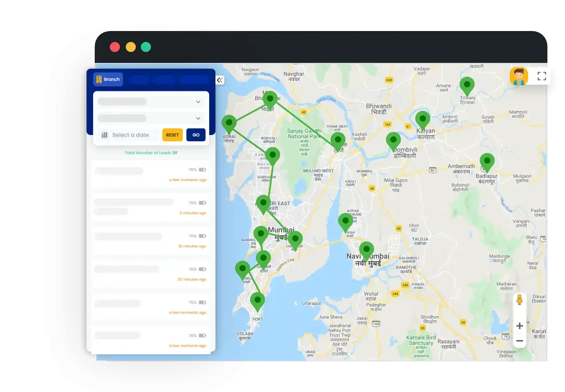Image resolution: width=565 pixels, height=392 pixels.
Task: Click the Panvel label on the map
Action: [x=418, y=286]
